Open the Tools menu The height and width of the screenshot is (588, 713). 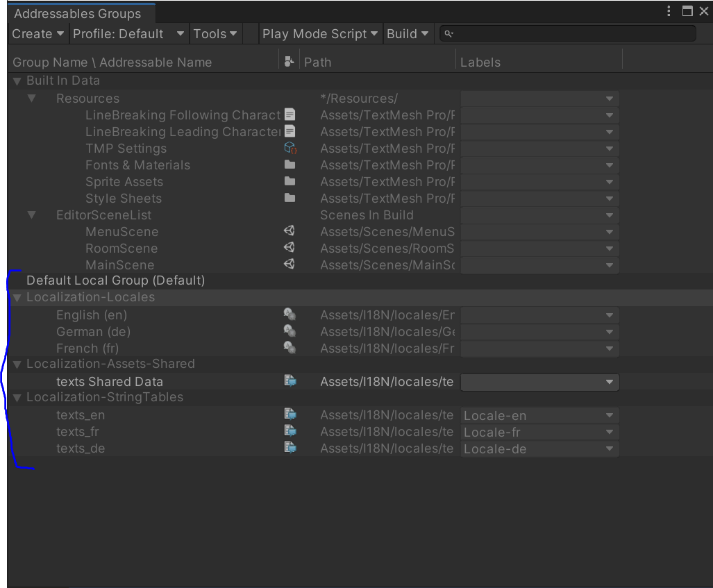click(x=215, y=33)
